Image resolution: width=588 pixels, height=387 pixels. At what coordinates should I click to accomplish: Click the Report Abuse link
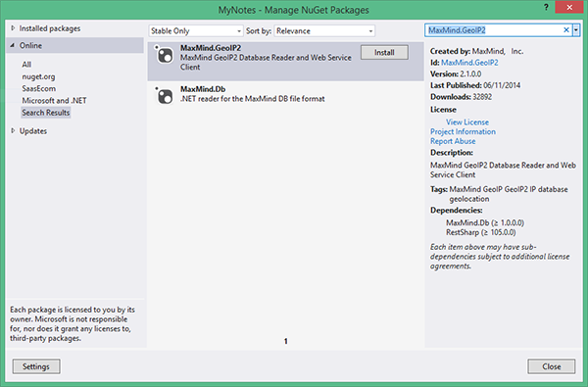(x=453, y=141)
